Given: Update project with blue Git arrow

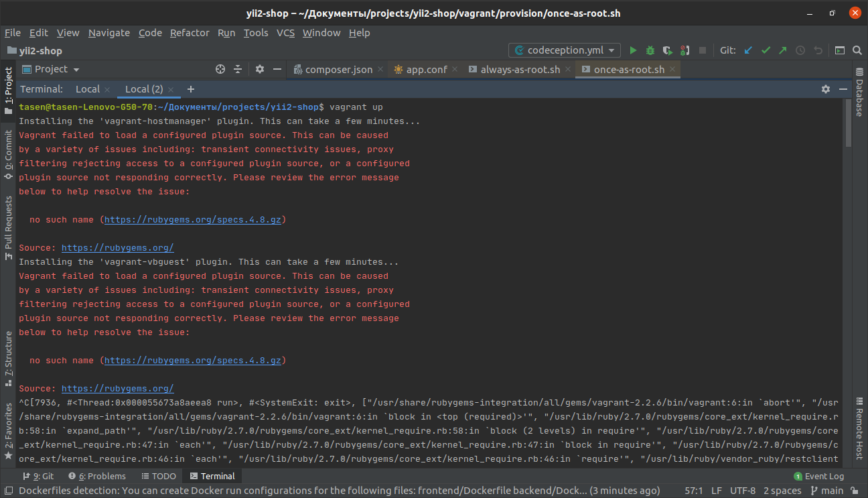Looking at the screenshot, I should (748, 50).
